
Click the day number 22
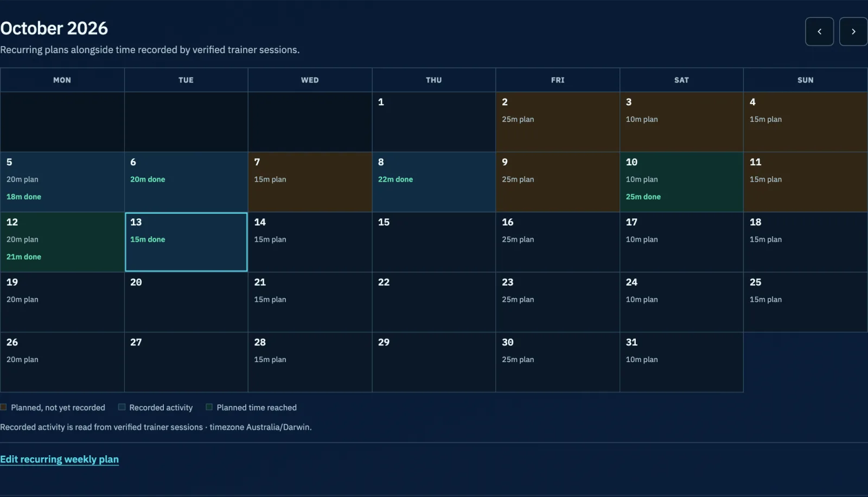click(x=384, y=282)
